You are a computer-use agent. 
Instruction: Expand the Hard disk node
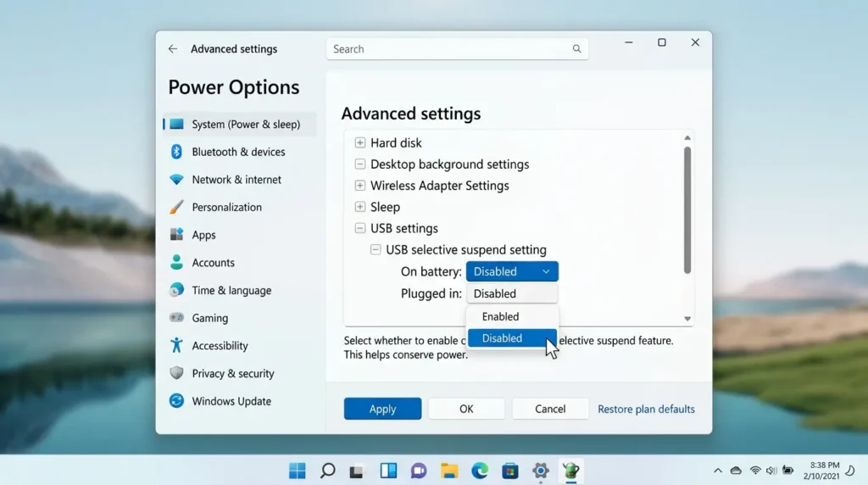[359, 142]
